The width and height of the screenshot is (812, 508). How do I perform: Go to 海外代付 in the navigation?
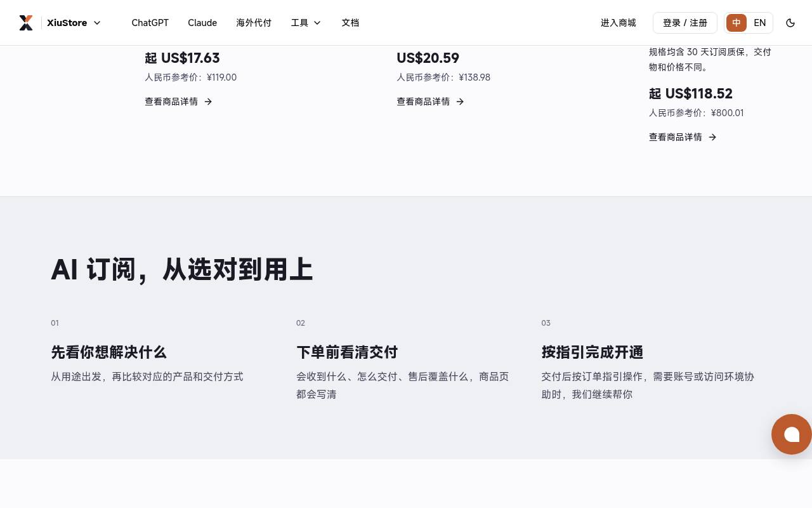[254, 23]
